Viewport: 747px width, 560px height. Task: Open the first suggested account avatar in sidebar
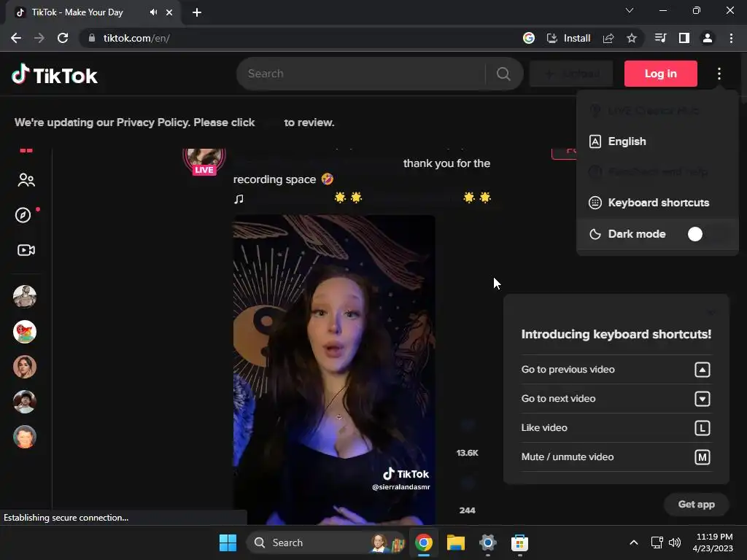25,297
